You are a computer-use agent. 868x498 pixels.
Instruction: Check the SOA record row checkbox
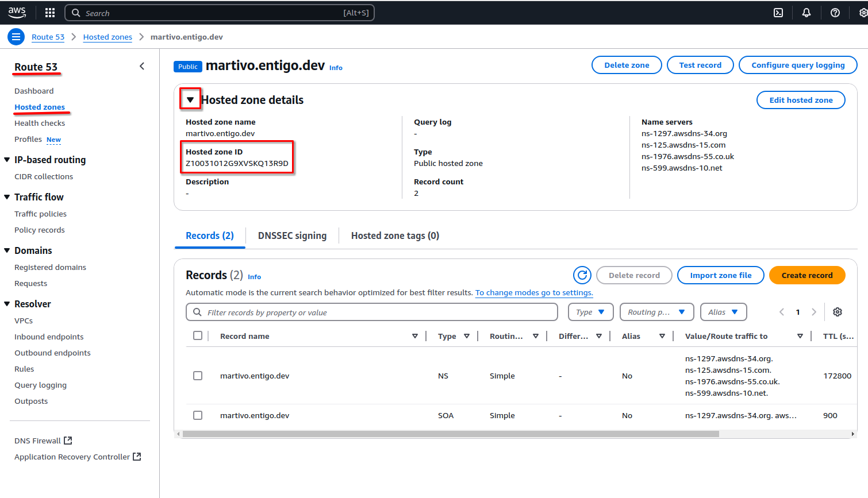198,415
